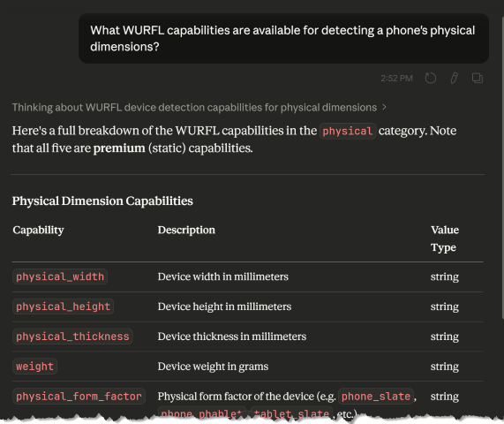The image size is (504, 424).
Task: Select the 'weight' capability cell
Action: click(x=35, y=367)
